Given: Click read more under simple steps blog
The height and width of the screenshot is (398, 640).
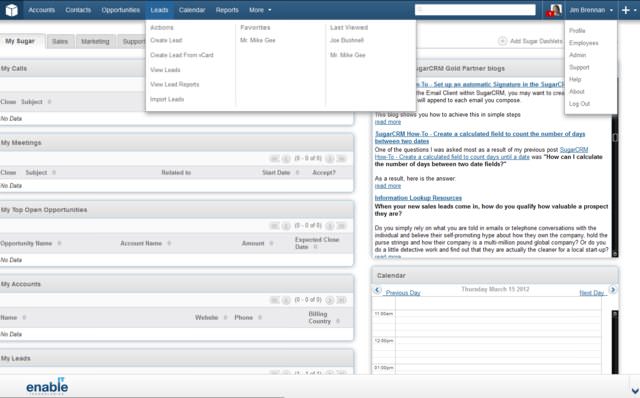Looking at the screenshot, I should 388,122.
